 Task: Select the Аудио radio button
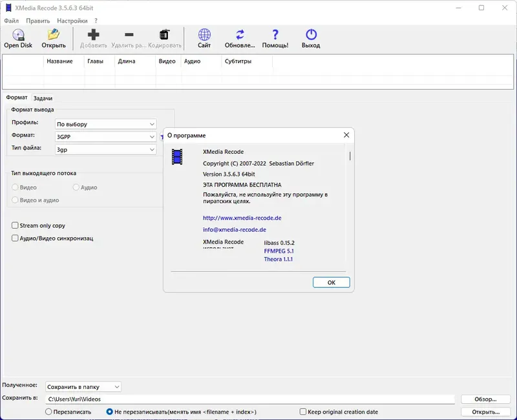click(x=76, y=187)
